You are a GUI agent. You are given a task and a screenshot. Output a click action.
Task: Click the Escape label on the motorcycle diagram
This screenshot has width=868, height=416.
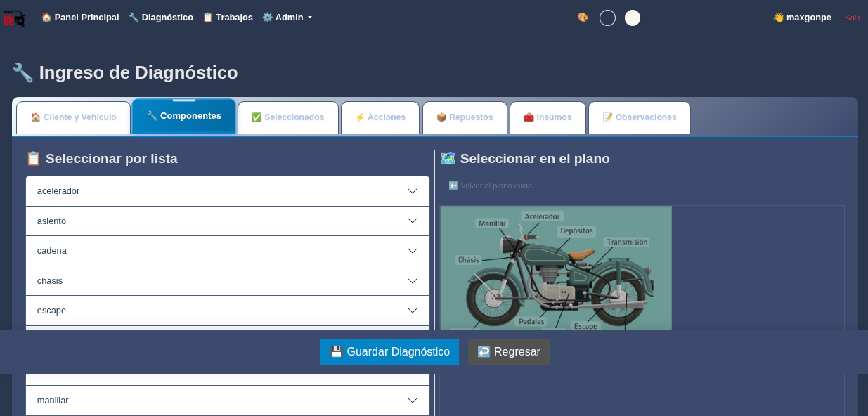click(x=584, y=326)
